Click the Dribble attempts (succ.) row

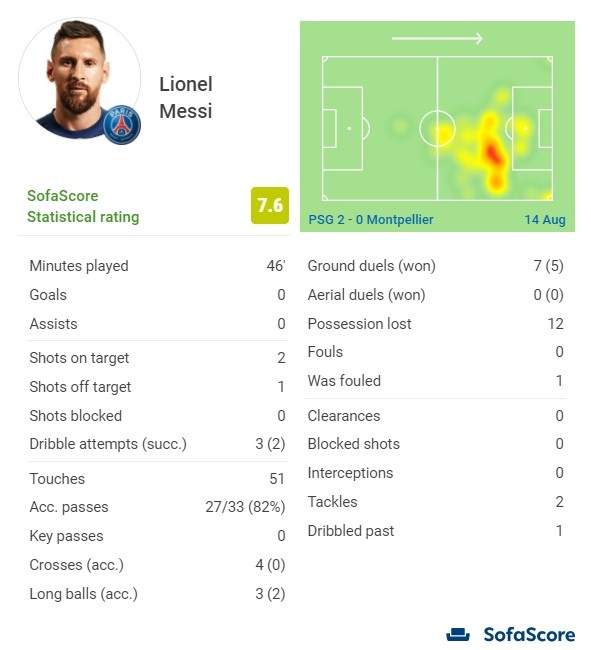pyautogui.click(x=157, y=444)
